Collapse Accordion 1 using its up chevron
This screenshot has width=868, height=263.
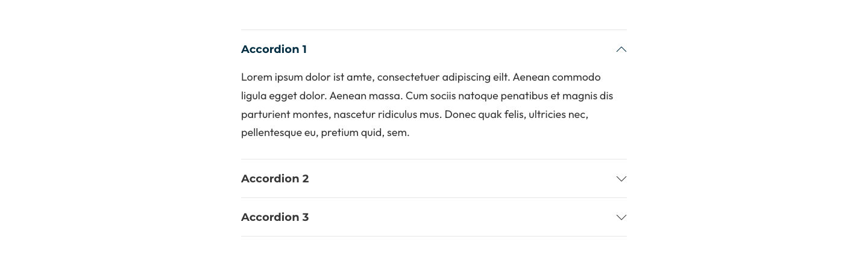coord(621,49)
